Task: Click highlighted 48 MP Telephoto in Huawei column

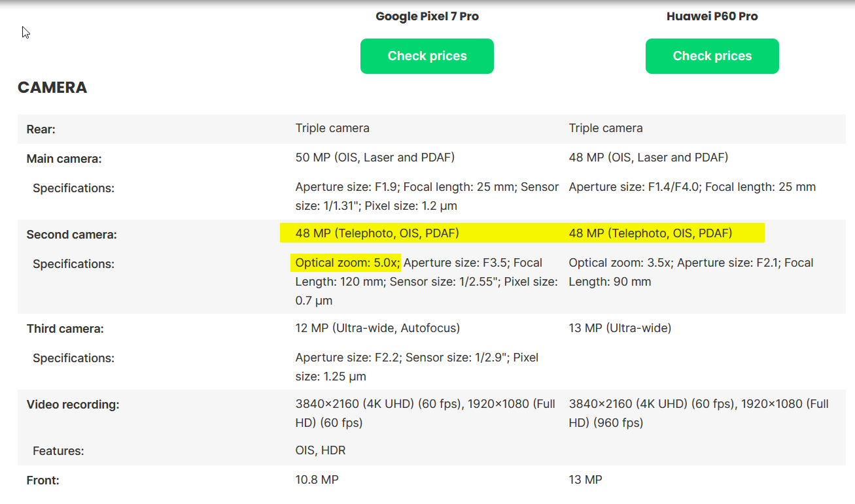Action: click(x=650, y=233)
